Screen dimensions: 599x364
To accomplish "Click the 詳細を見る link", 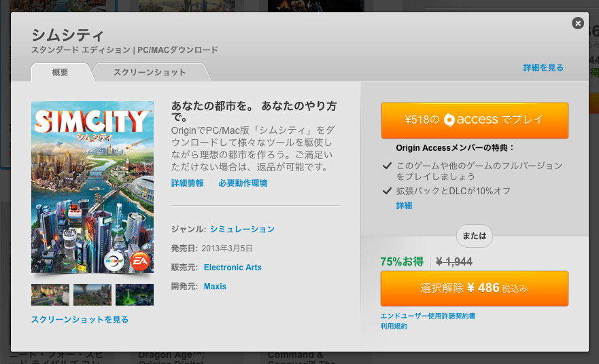I will [543, 67].
